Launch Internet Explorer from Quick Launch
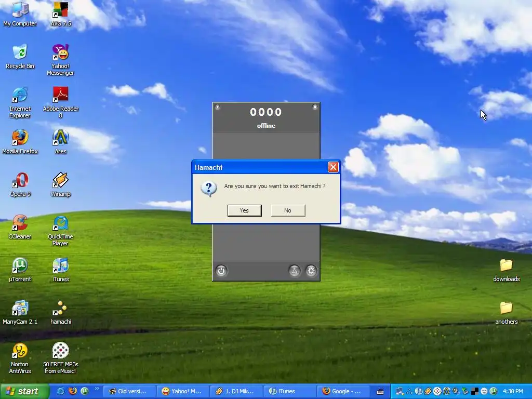The image size is (532, 399). click(x=60, y=391)
